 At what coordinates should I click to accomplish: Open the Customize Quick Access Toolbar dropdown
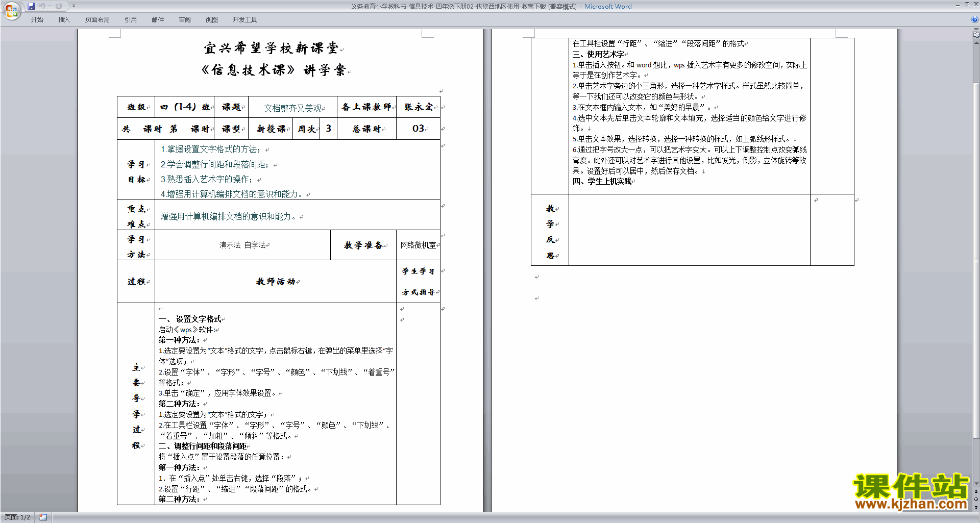(73, 6)
